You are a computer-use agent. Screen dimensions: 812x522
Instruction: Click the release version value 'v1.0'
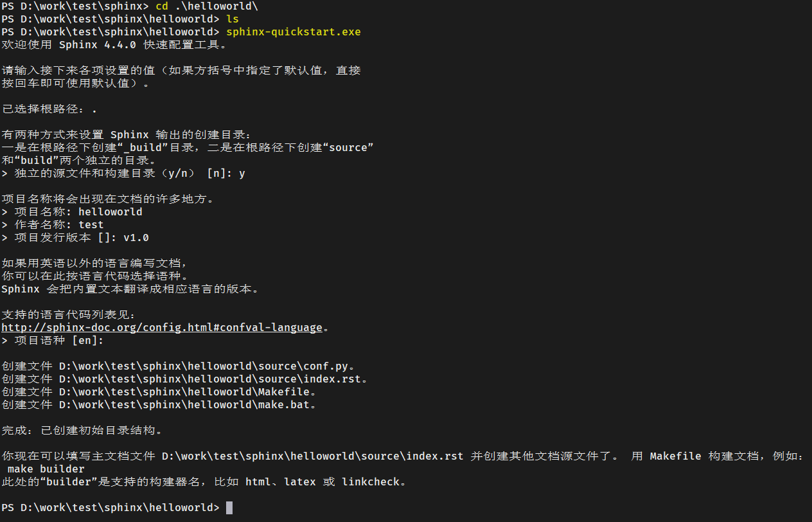136,238
